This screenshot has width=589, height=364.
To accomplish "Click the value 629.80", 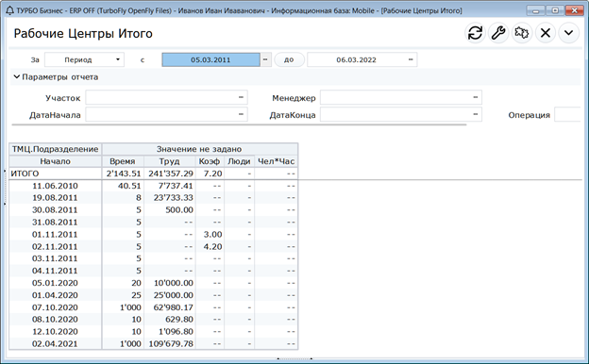I will [x=179, y=320].
